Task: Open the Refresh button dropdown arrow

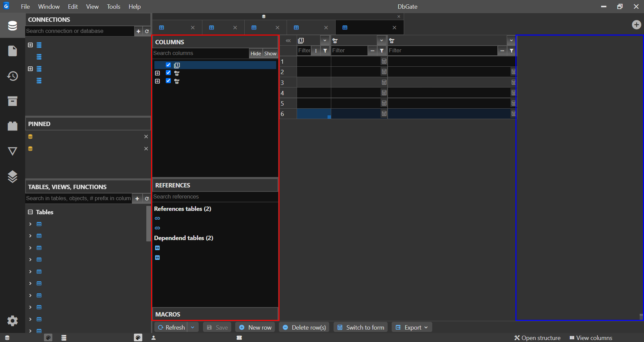Action: click(193, 327)
